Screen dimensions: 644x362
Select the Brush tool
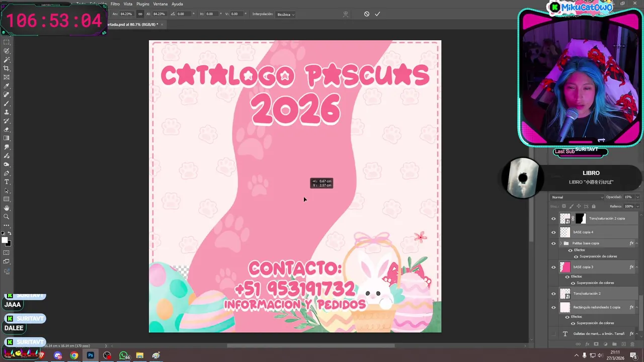click(x=7, y=104)
